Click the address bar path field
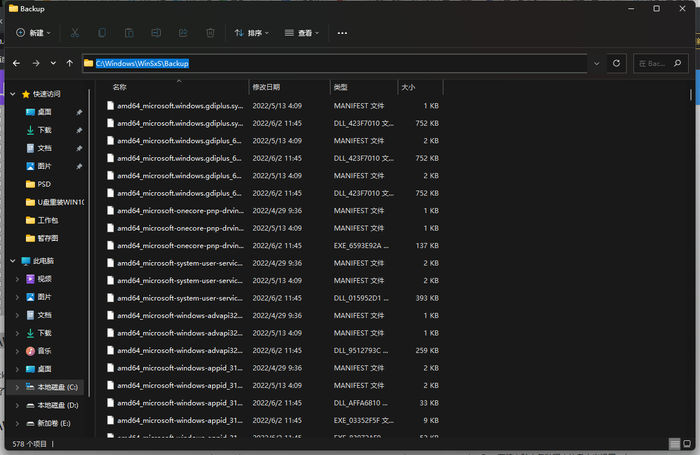This screenshot has width=700, height=455. click(x=335, y=63)
